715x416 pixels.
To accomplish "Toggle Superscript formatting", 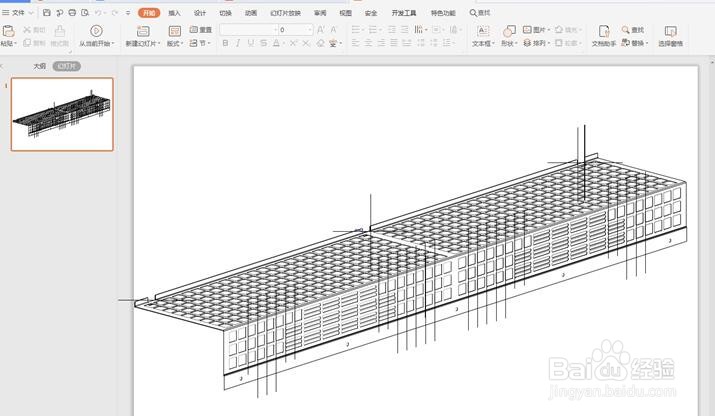I will 294,43.
